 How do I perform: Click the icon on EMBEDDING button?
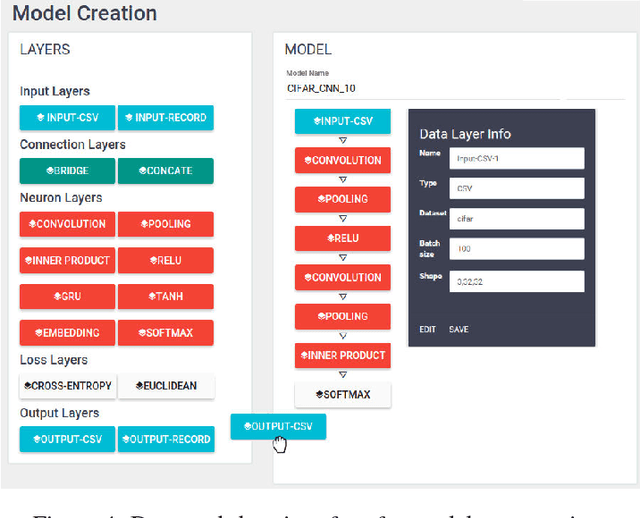click(x=39, y=333)
